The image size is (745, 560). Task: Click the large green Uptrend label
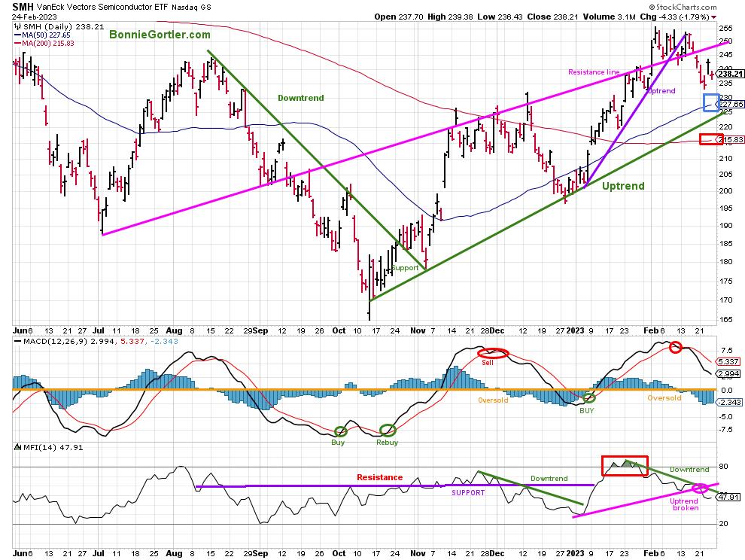[x=623, y=186]
